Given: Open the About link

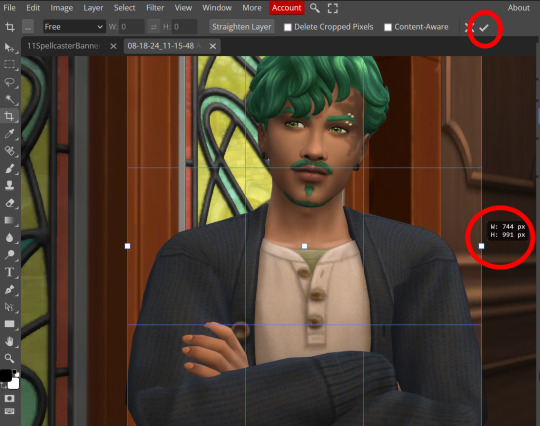Looking at the screenshot, I should (x=518, y=8).
